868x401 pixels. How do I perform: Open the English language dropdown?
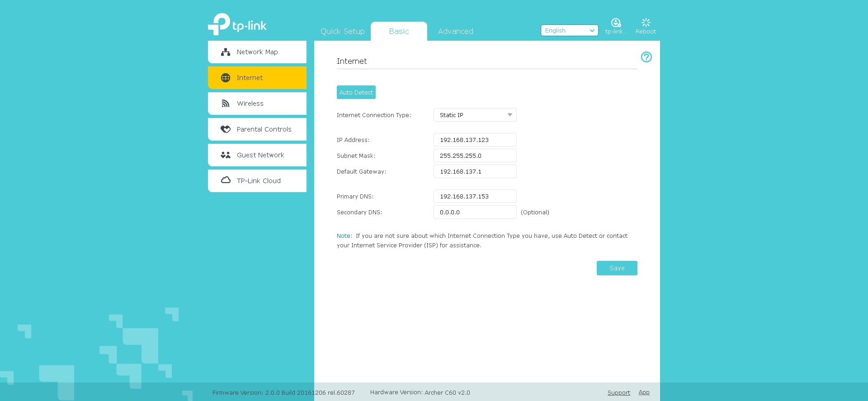pyautogui.click(x=570, y=30)
